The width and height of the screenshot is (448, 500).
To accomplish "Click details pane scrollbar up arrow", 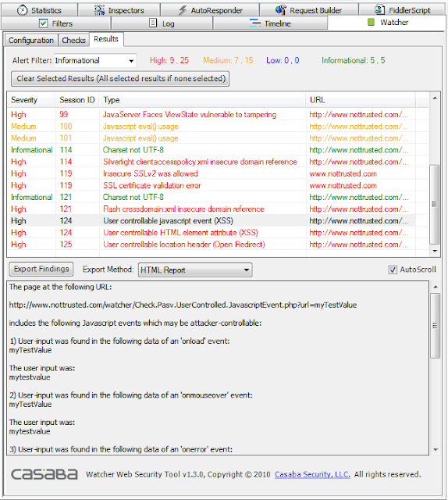I will click(436, 287).
